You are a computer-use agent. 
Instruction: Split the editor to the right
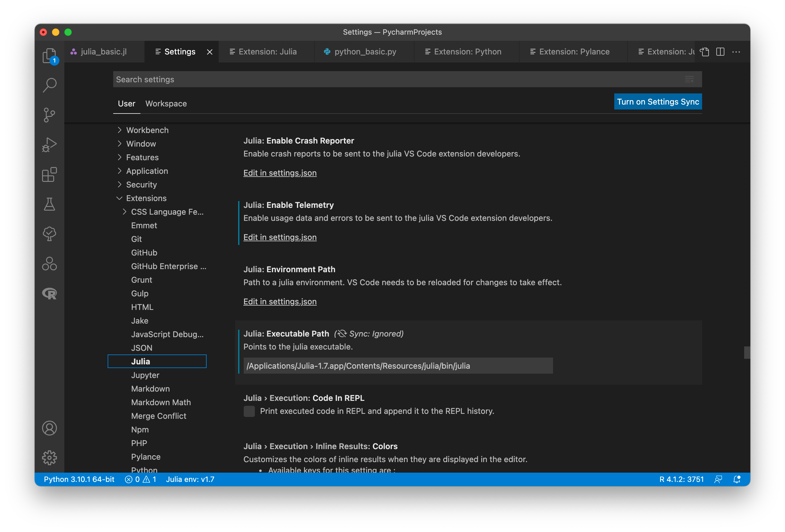click(720, 52)
